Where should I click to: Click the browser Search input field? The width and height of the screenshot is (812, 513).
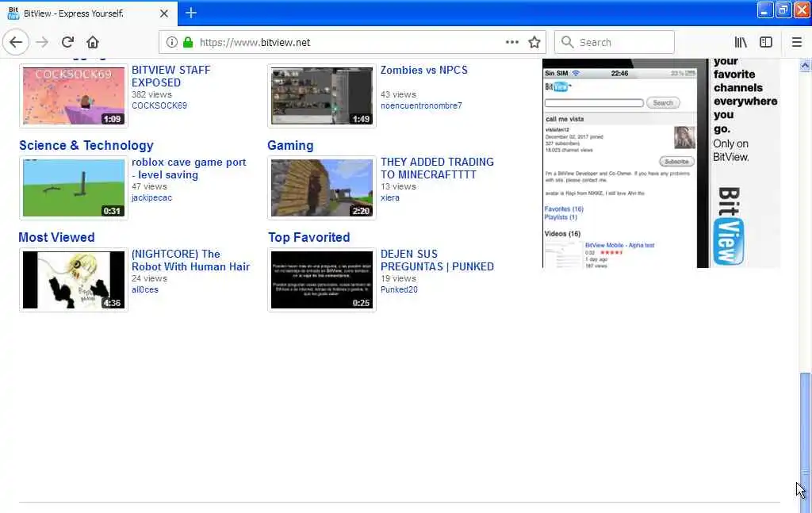(615, 42)
